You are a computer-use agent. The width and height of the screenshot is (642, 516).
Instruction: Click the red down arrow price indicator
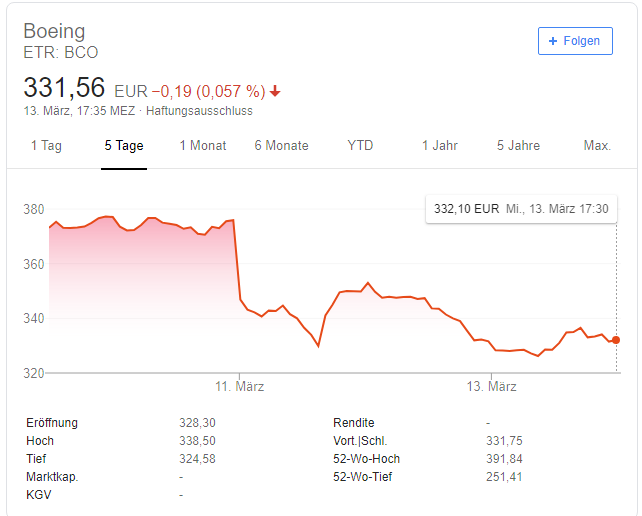point(275,91)
